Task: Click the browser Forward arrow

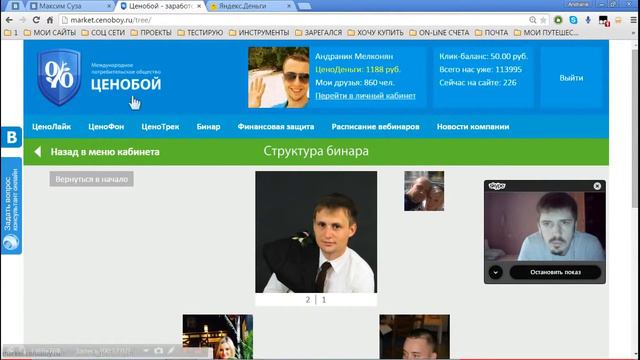Action: (22, 20)
